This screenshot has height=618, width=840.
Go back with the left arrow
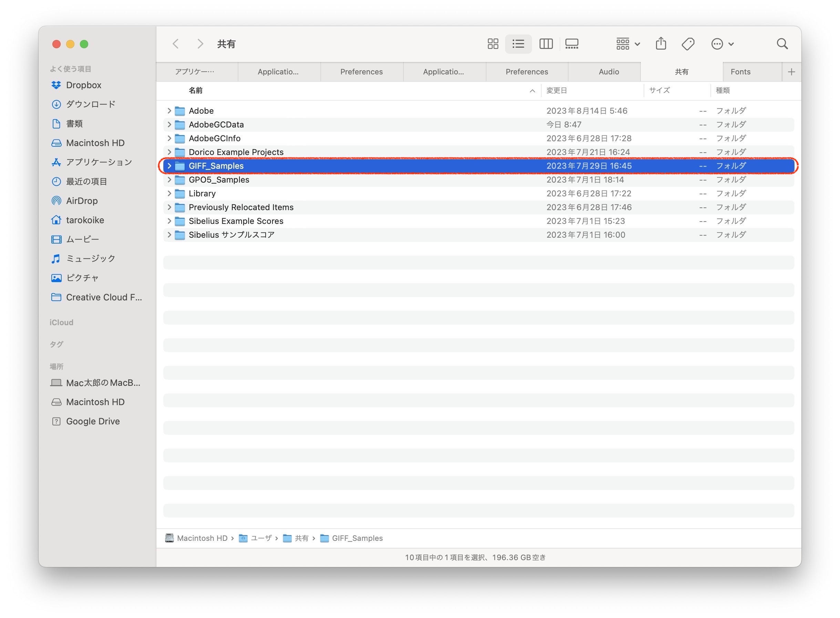[175, 44]
